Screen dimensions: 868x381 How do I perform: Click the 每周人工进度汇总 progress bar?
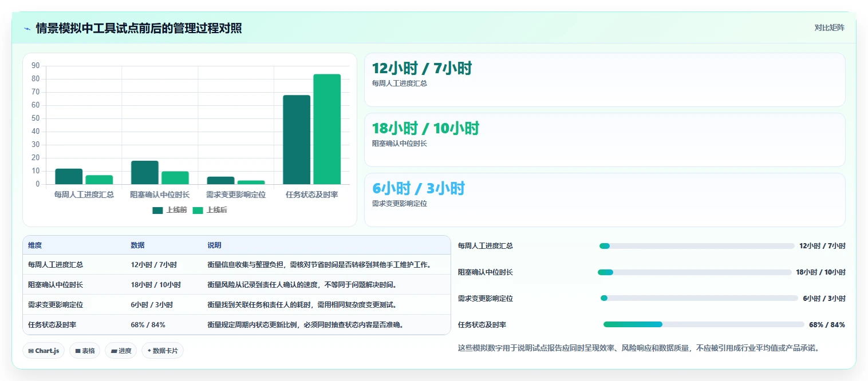click(x=697, y=246)
